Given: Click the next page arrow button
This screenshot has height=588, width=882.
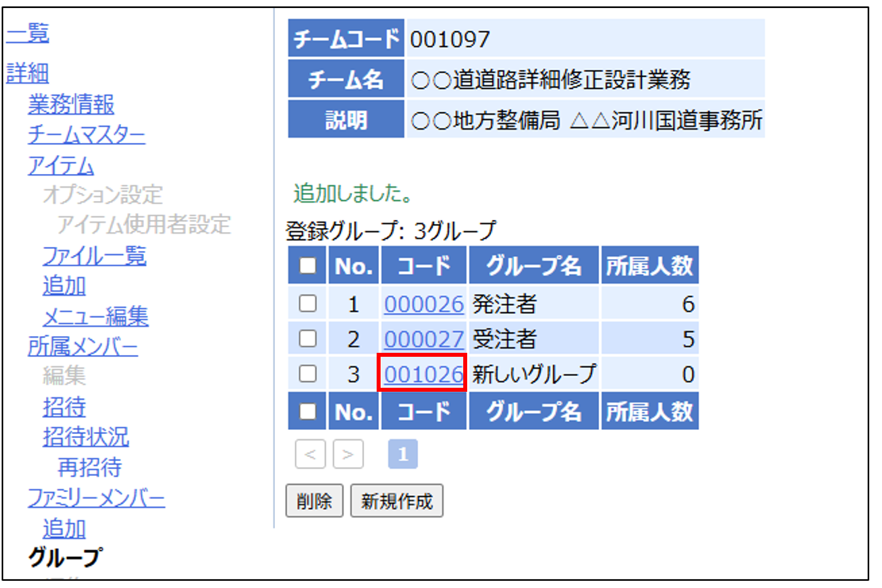Looking at the screenshot, I should tap(347, 455).
